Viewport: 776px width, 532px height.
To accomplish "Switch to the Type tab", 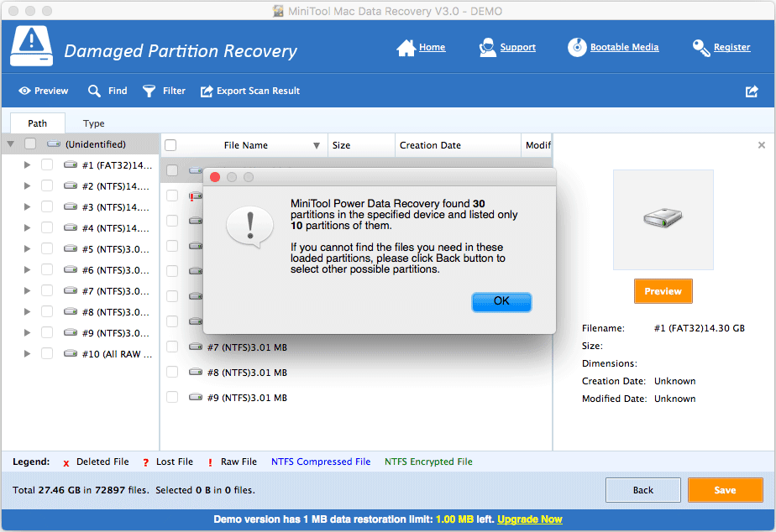I will (93, 123).
